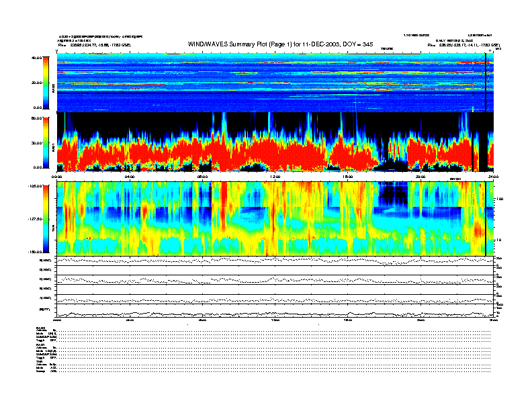The image size is (532, 411).
Task: Click the 20.00 label on top color bar
Action: pyautogui.click(x=37, y=83)
